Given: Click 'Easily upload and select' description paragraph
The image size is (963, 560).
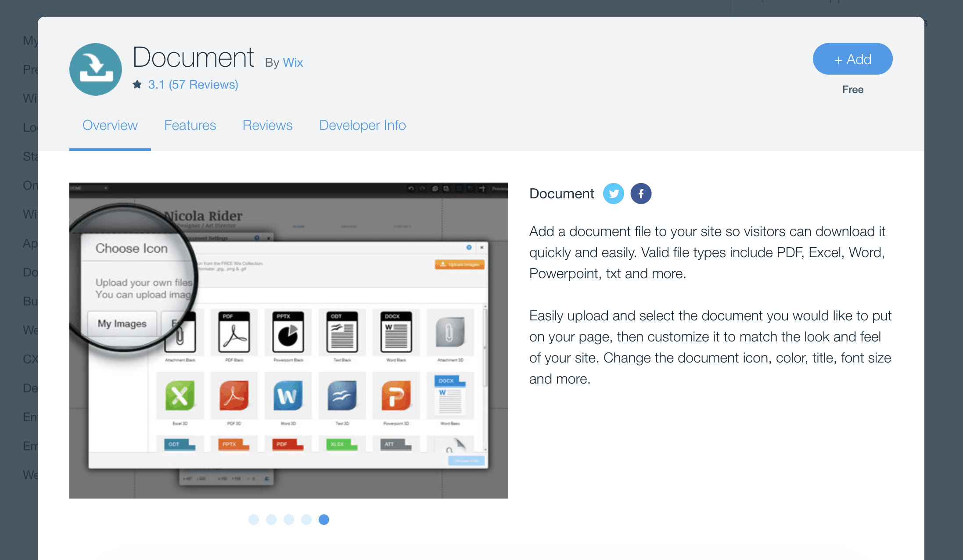Looking at the screenshot, I should tap(711, 347).
